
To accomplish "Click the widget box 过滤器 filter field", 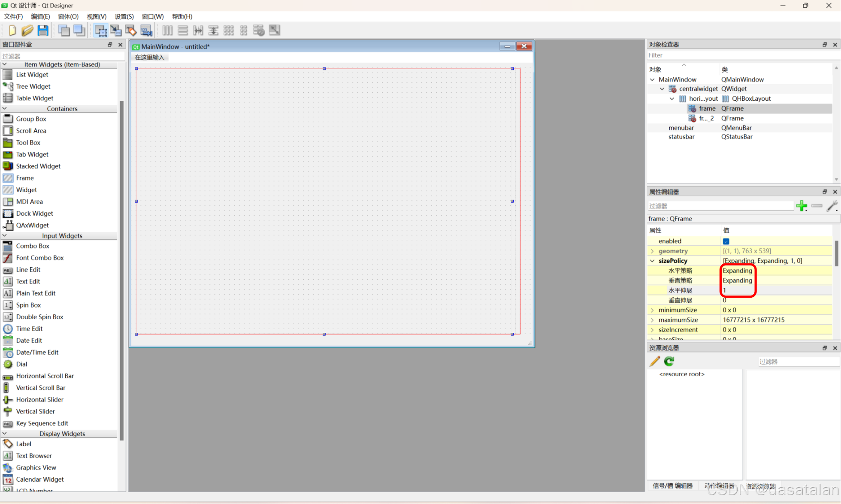I will tap(62, 56).
